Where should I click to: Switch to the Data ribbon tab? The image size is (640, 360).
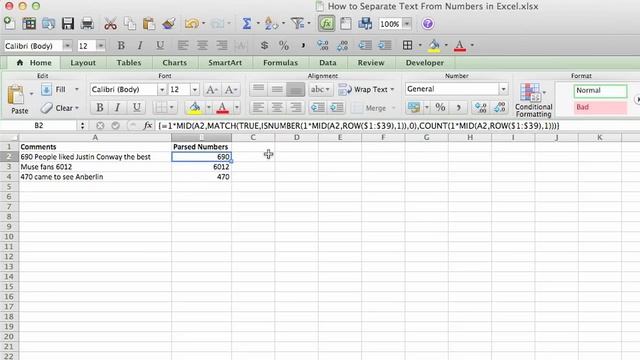328,62
